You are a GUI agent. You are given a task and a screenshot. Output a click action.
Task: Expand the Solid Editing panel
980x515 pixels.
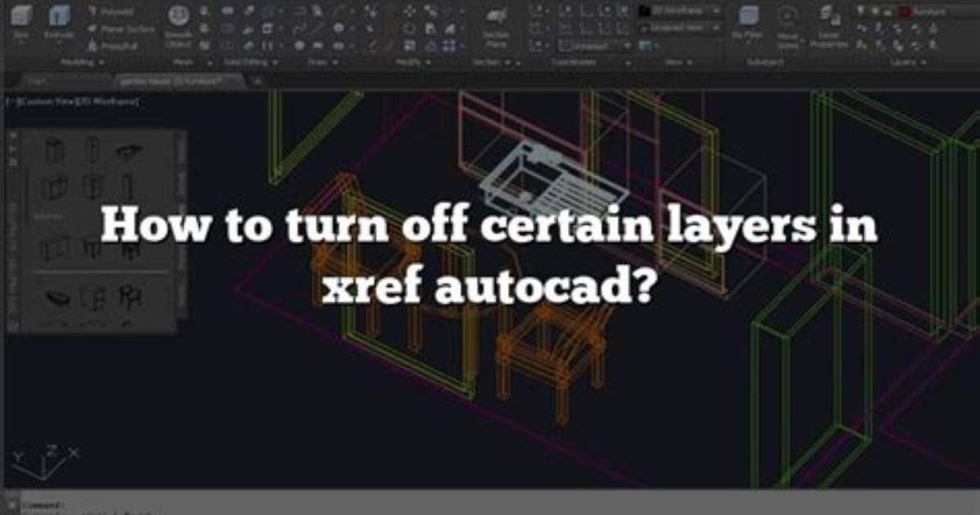click(250, 62)
